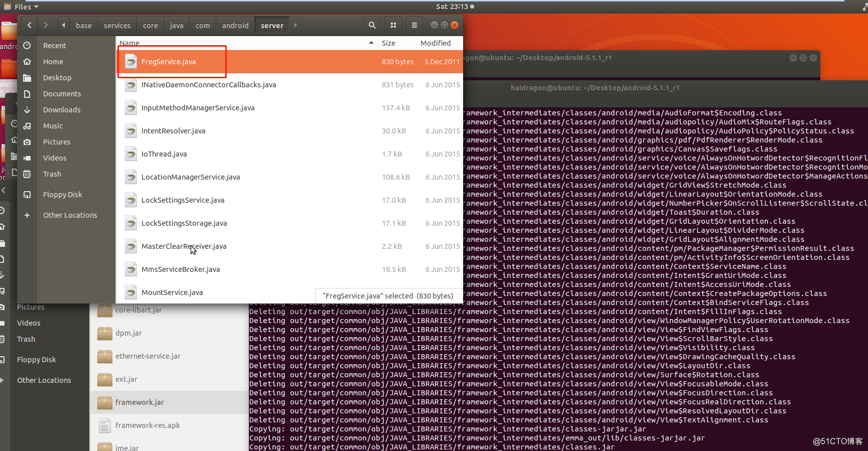Viewport: 868px width, 451px height.
Task: Select INativeDaemonConnectorCallbacks.java
Action: pos(290,85)
